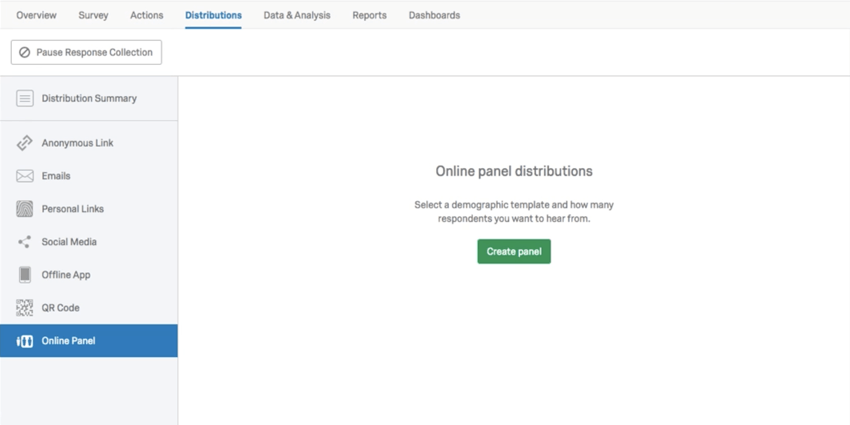
Task: Select the Distributions tab
Action: click(x=213, y=15)
